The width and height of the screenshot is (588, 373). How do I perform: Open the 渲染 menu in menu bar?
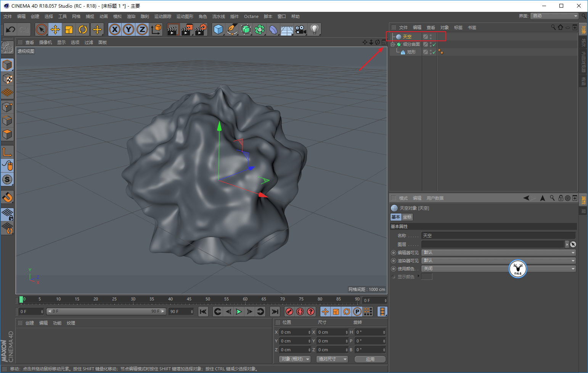click(x=131, y=16)
